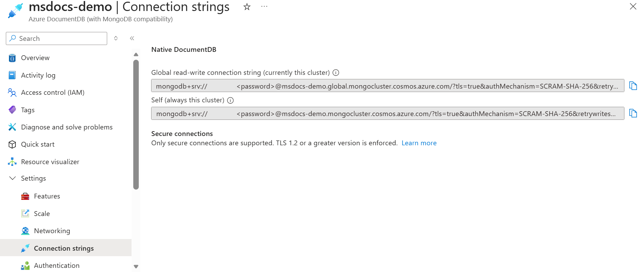Viewport: 644px width, 273px height.
Task: Copy the Self cluster connection string
Action: (x=633, y=113)
